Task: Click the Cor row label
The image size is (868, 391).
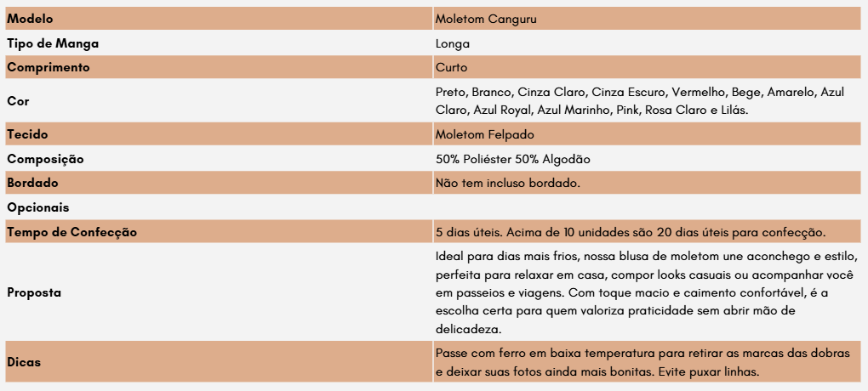Action: coord(18,101)
